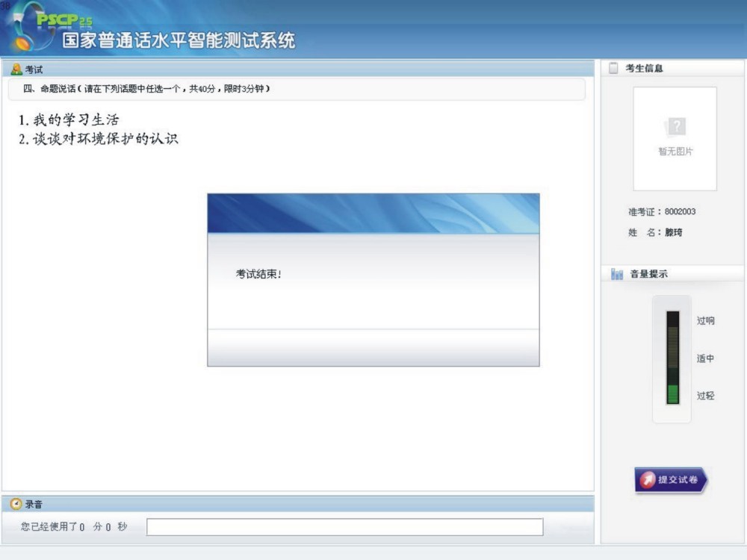Click the question mark placeholder icon

675,127
